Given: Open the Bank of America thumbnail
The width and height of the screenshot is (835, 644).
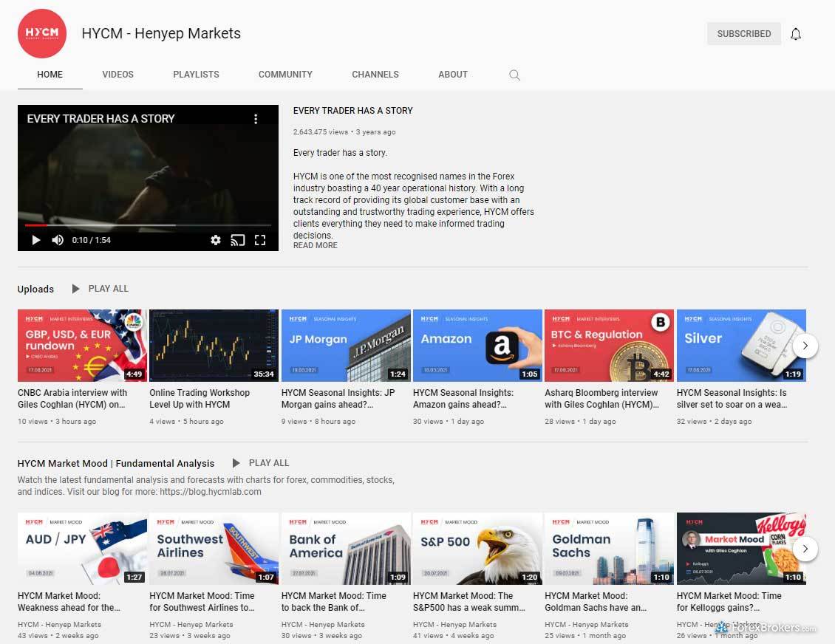Looking at the screenshot, I should pyautogui.click(x=346, y=549).
